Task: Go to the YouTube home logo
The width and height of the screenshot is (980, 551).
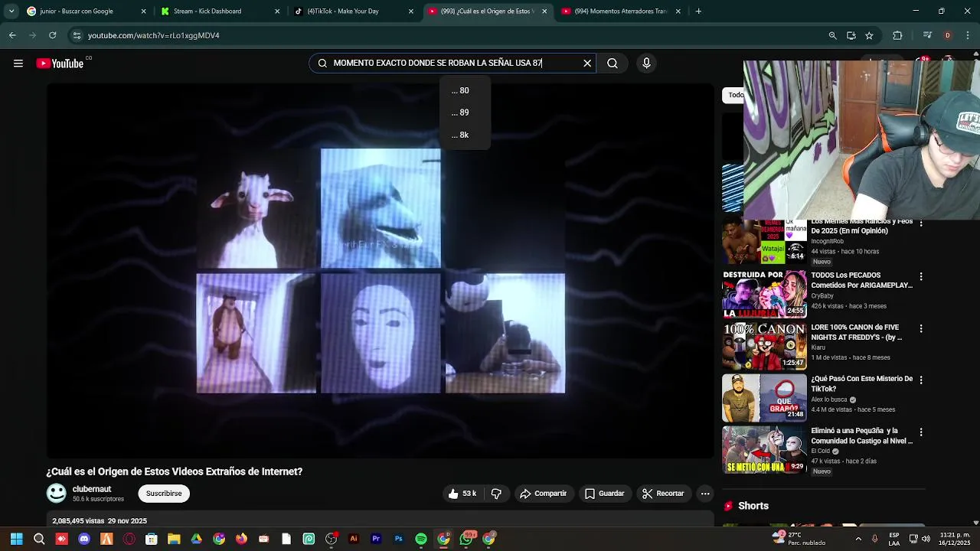Action: pyautogui.click(x=60, y=64)
